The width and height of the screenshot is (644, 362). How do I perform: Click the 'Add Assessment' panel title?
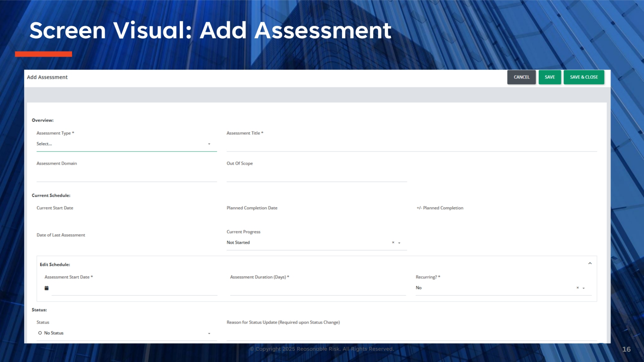click(x=47, y=77)
